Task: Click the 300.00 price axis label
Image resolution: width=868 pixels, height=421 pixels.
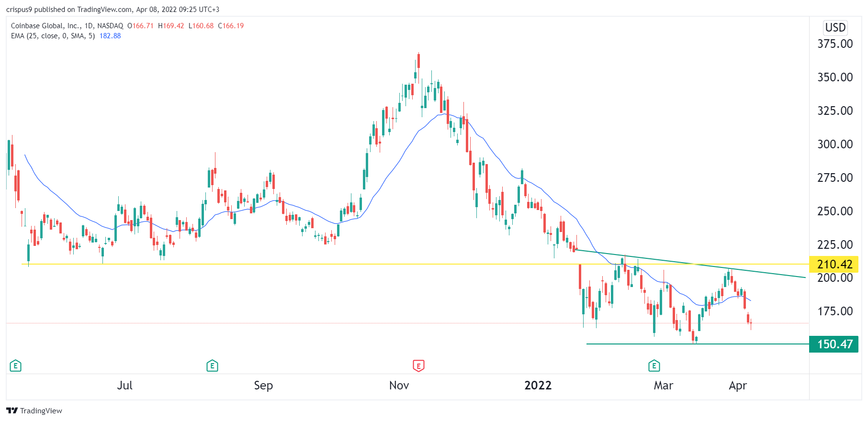Action: click(x=835, y=144)
